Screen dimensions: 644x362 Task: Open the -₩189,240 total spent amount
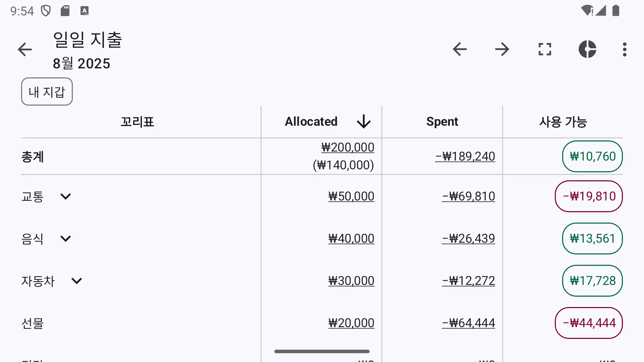(x=465, y=156)
